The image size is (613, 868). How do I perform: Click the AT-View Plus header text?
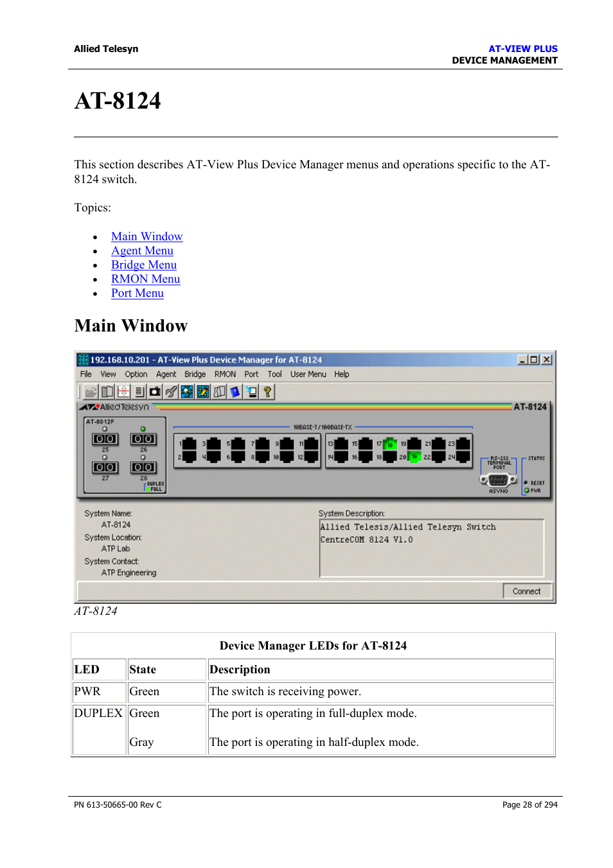pos(523,49)
